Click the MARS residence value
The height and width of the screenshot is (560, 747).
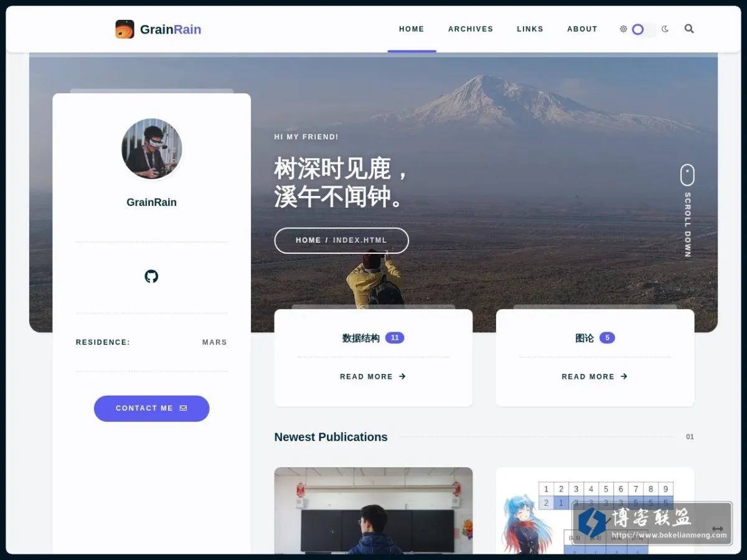point(215,342)
